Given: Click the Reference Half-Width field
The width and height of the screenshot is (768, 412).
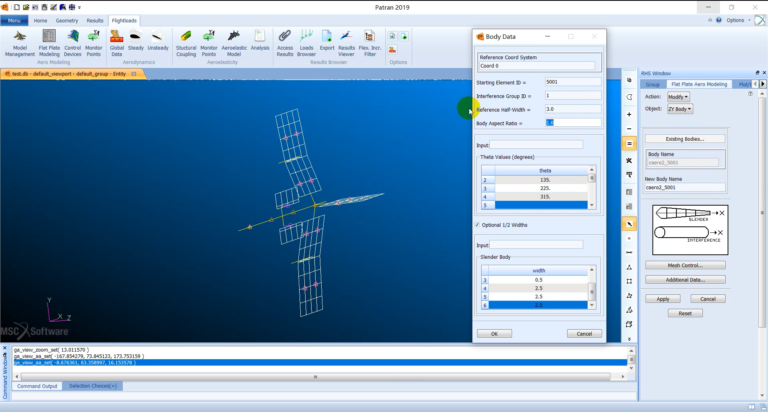Looking at the screenshot, I should pyautogui.click(x=573, y=109).
